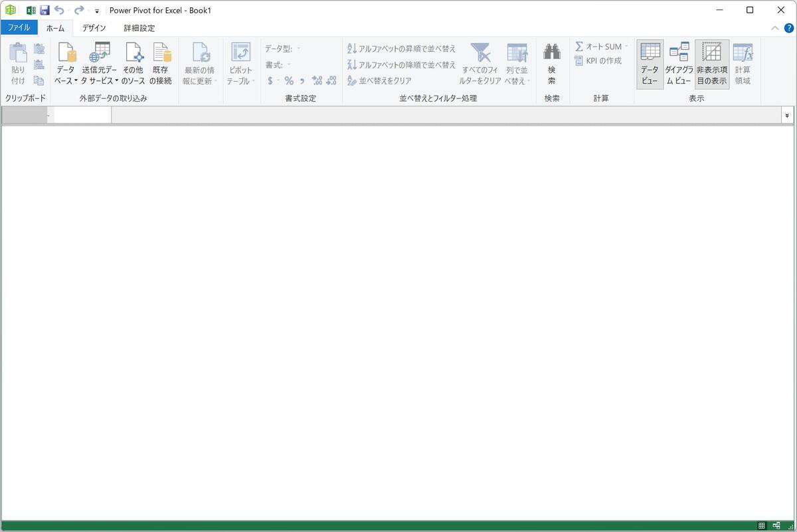Click the オート SUM sigma button
The height and width of the screenshot is (532, 797).
pos(598,46)
